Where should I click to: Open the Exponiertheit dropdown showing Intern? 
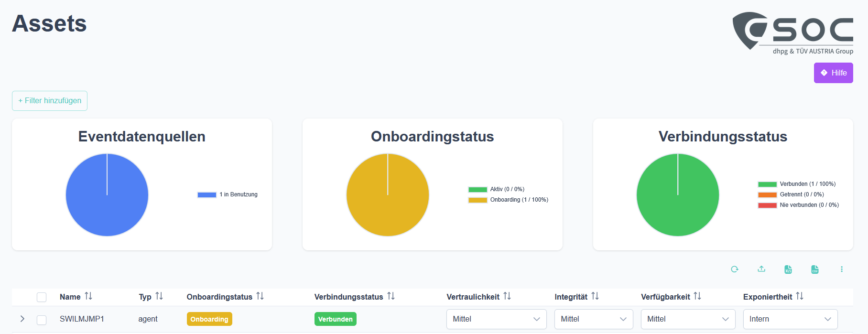(x=790, y=319)
